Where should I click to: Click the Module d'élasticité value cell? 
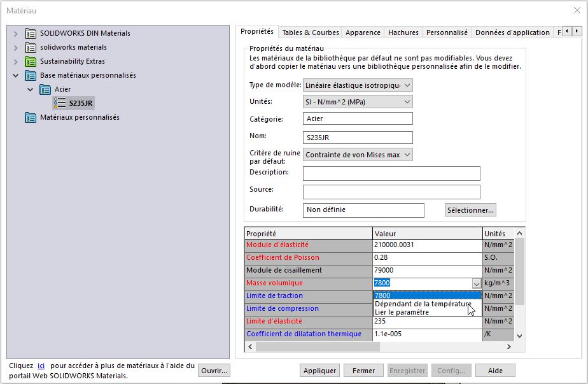pyautogui.click(x=428, y=245)
